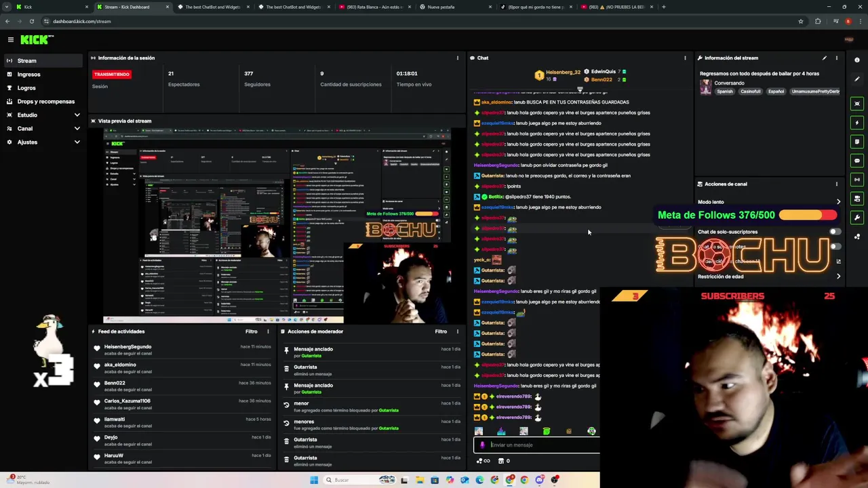Click the layout panels icon in right toolbar
868x488 pixels.
[857, 199]
